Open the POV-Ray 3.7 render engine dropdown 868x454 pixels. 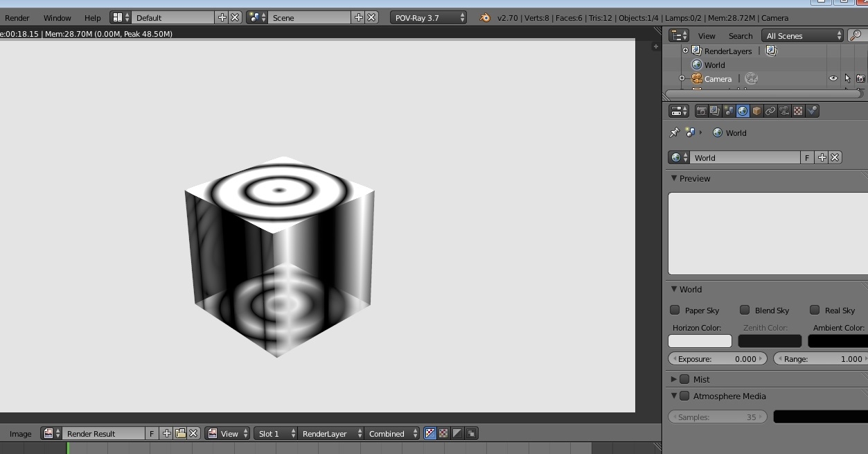[x=428, y=18]
